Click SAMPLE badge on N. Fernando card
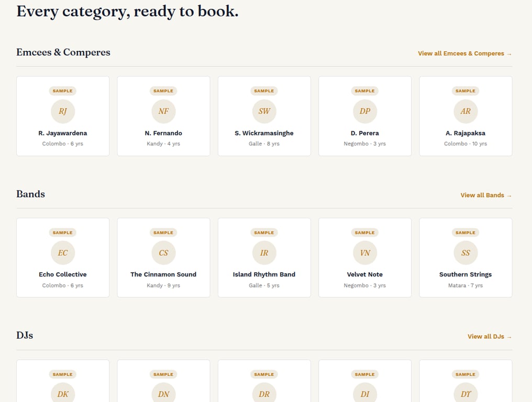This screenshot has width=532, height=402. (x=163, y=91)
